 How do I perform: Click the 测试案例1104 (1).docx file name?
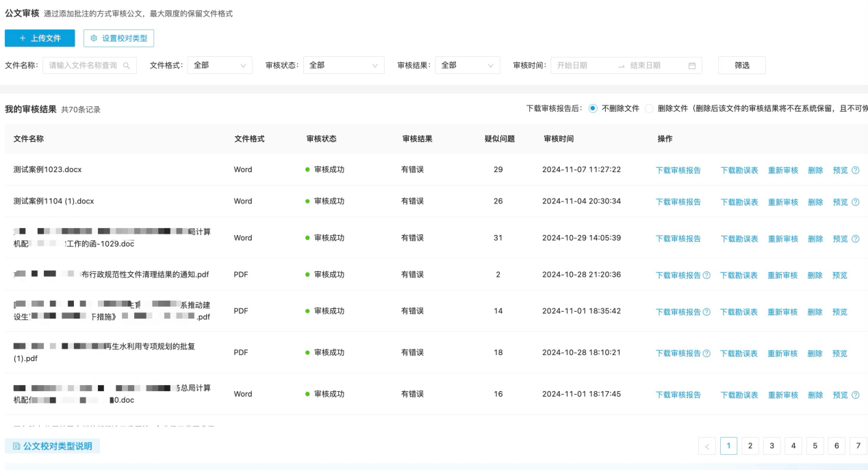click(54, 201)
